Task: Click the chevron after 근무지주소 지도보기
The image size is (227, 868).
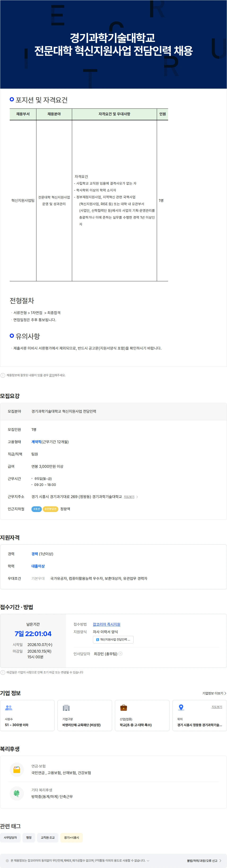Action: [137, 497]
